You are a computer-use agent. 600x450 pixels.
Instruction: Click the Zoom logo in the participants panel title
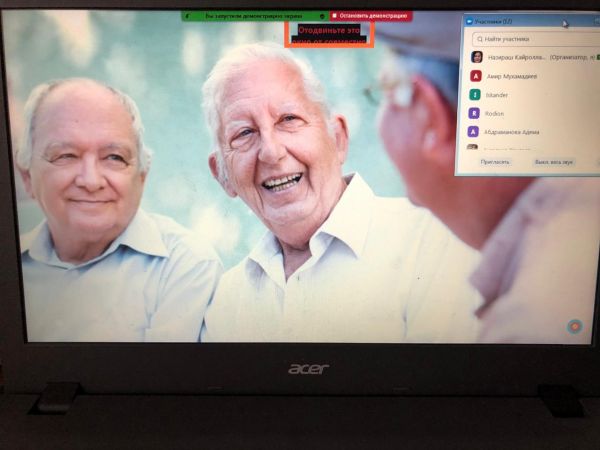pyautogui.click(x=469, y=21)
